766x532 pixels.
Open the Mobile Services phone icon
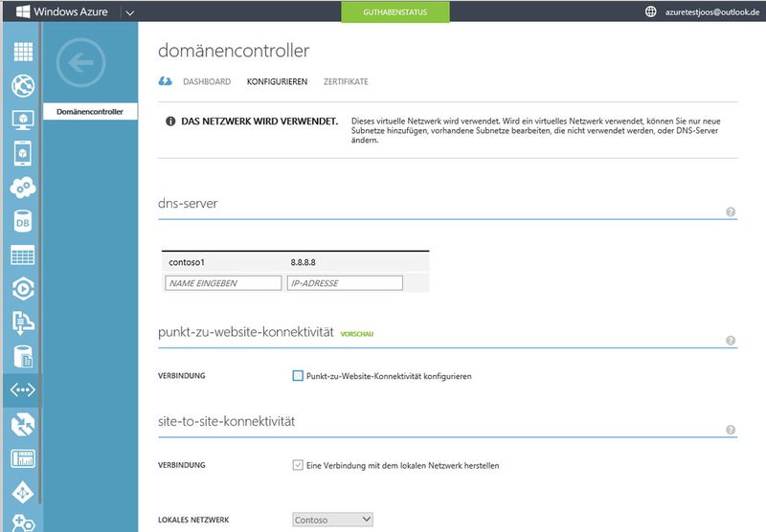click(23, 153)
